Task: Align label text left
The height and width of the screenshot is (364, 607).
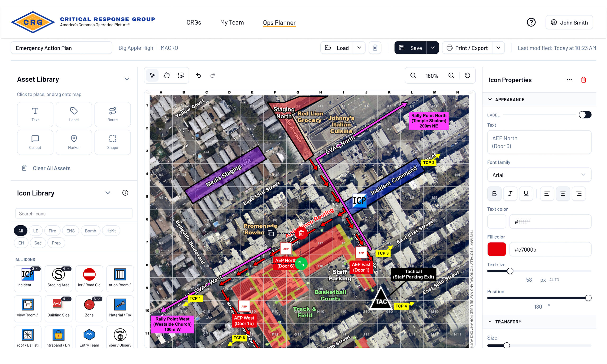Action: coord(547,194)
